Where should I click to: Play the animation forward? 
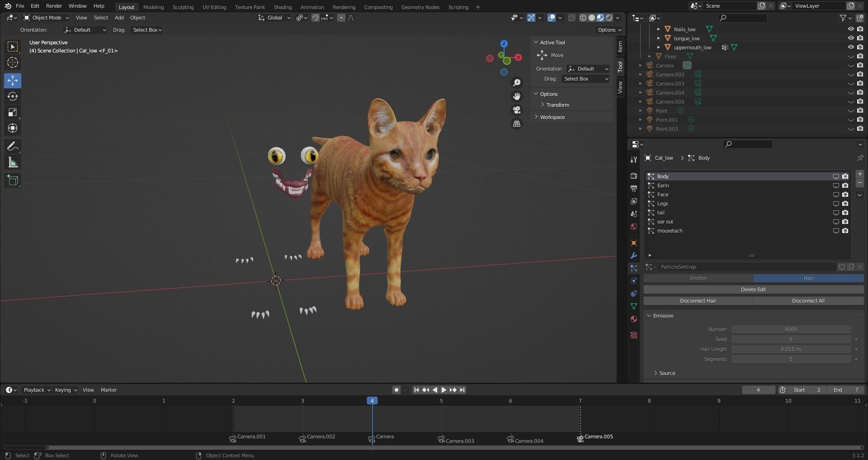[x=444, y=390]
